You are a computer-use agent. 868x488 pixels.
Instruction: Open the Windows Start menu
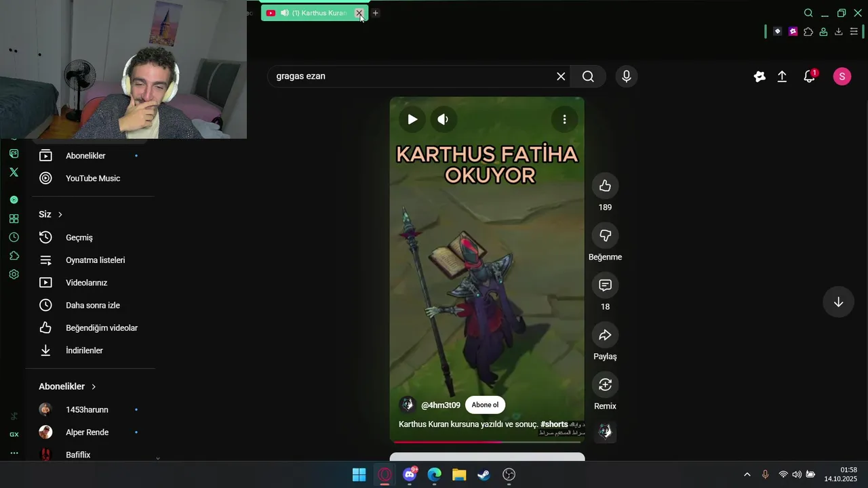click(x=359, y=474)
